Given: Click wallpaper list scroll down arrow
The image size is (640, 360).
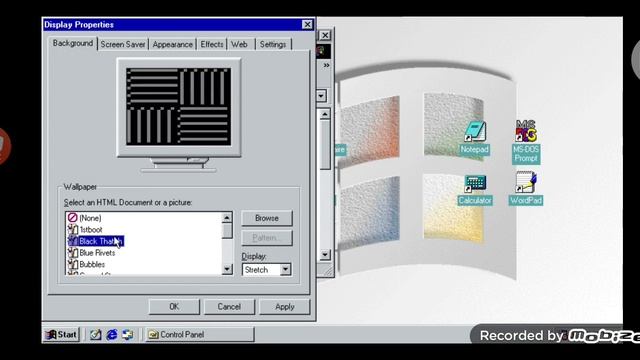Looking at the screenshot, I should (227, 269).
